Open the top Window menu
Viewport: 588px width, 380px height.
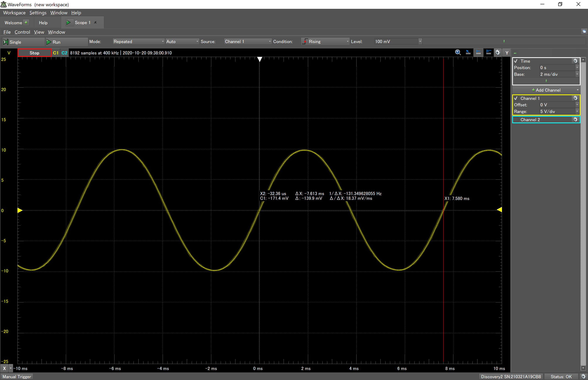coord(59,13)
